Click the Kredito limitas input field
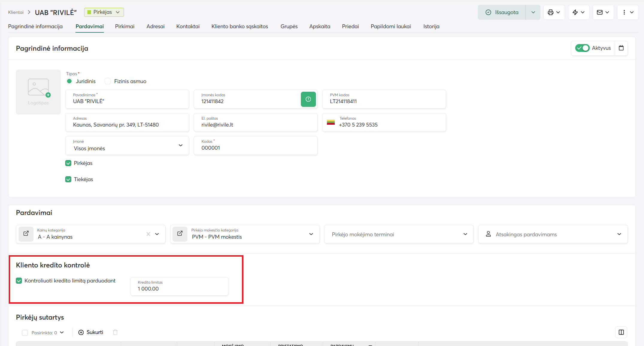 point(179,287)
